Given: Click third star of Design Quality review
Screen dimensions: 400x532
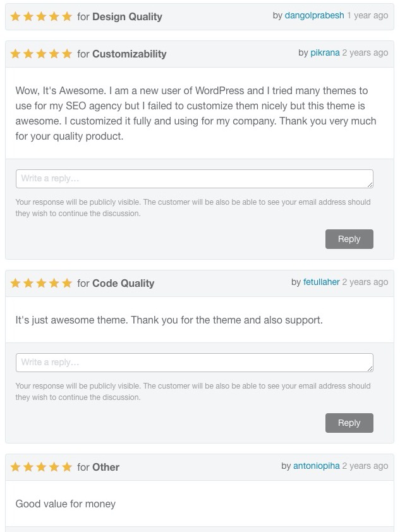Looking at the screenshot, I should pos(42,17).
